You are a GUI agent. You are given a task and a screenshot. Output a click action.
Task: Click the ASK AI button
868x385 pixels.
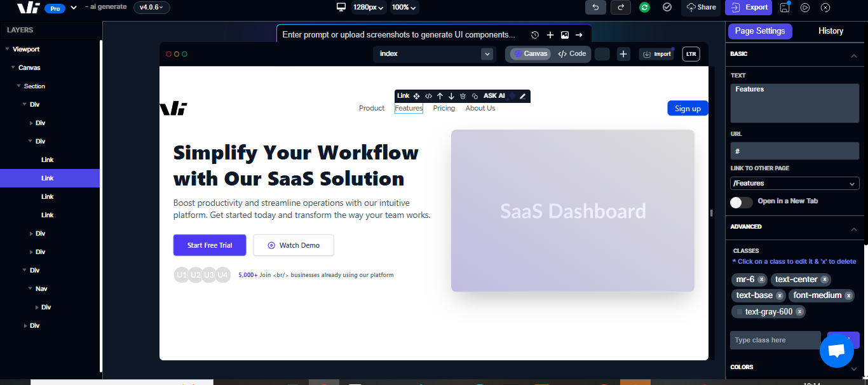(x=494, y=96)
